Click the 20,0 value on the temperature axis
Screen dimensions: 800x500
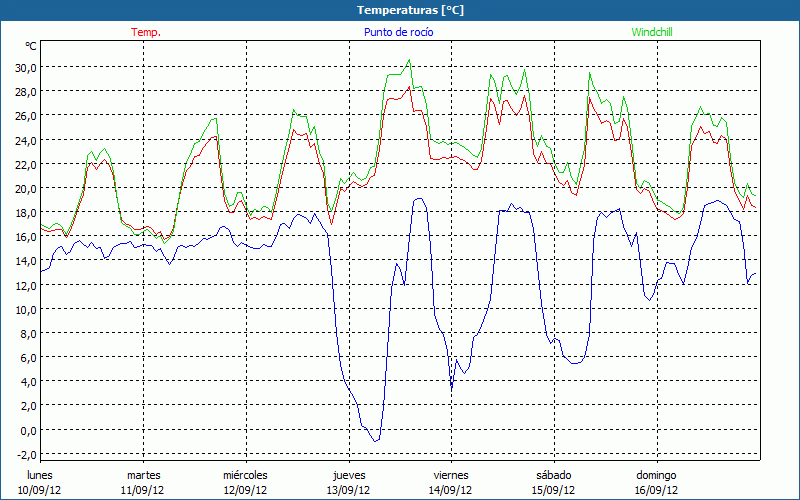tap(25, 188)
